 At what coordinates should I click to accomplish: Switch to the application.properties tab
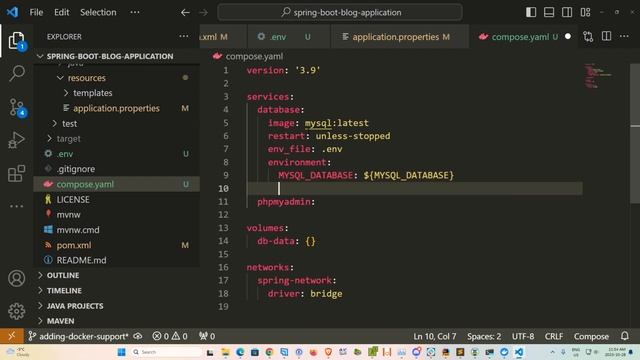point(400,37)
